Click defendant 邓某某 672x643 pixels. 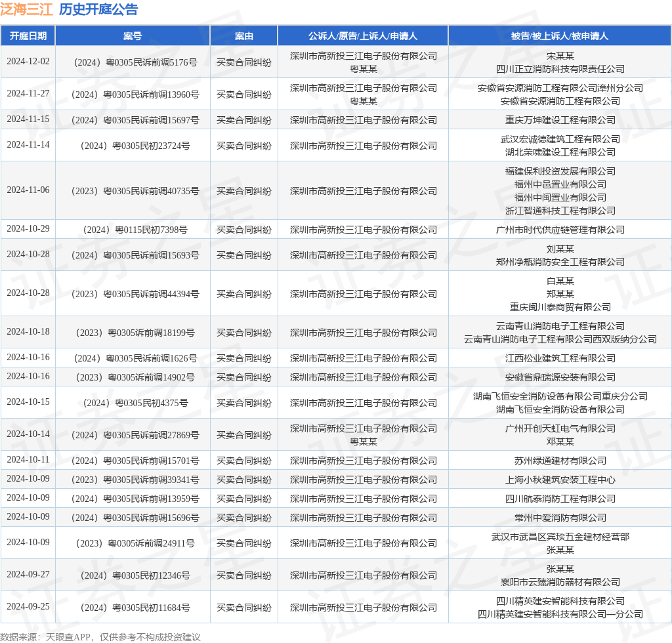tap(560, 442)
